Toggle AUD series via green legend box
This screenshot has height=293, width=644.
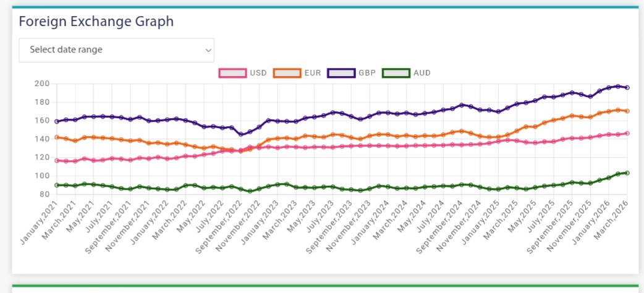coord(396,73)
